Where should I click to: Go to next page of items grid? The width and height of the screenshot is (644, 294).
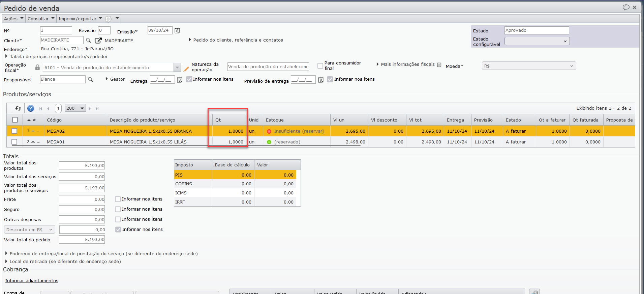click(90, 109)
